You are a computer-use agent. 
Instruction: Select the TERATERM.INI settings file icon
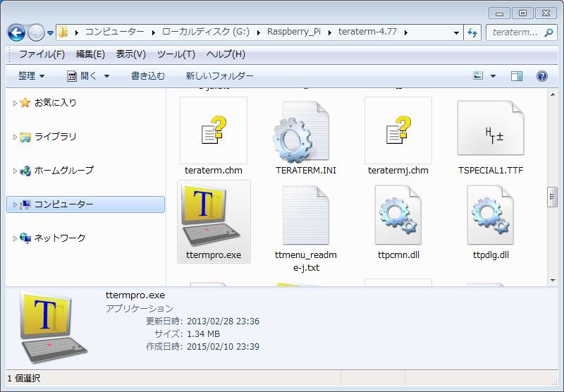301,132
